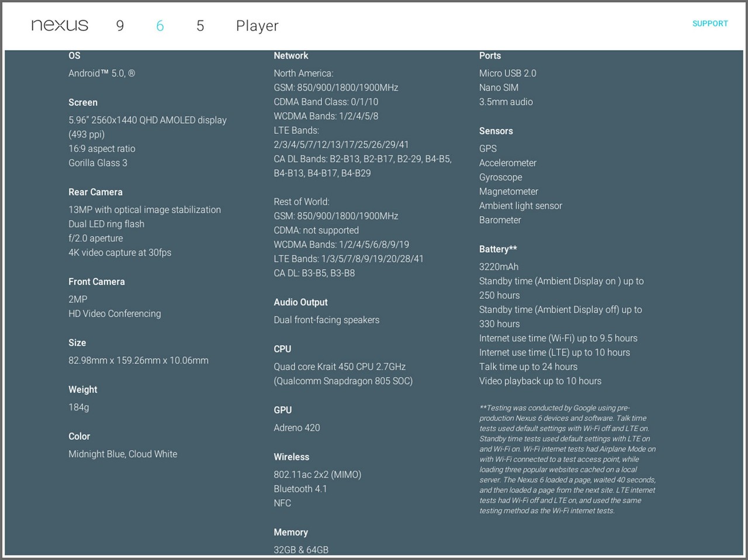
Task: Click '16:9 aspect ratio' text
Action: [102, 148]
